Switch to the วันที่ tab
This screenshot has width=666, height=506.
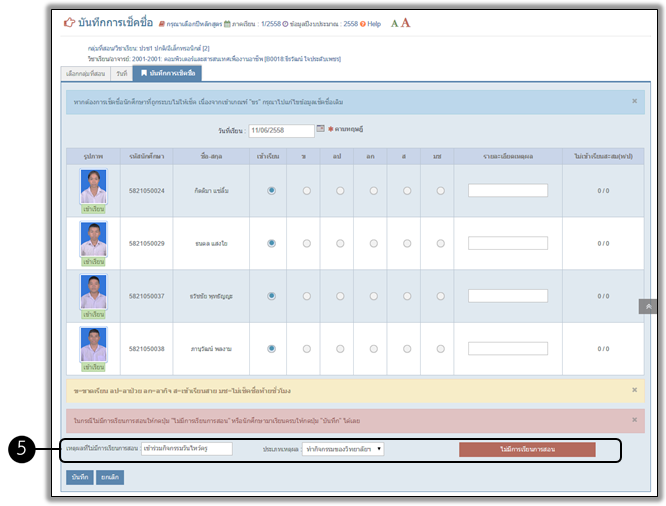[121, 73]
